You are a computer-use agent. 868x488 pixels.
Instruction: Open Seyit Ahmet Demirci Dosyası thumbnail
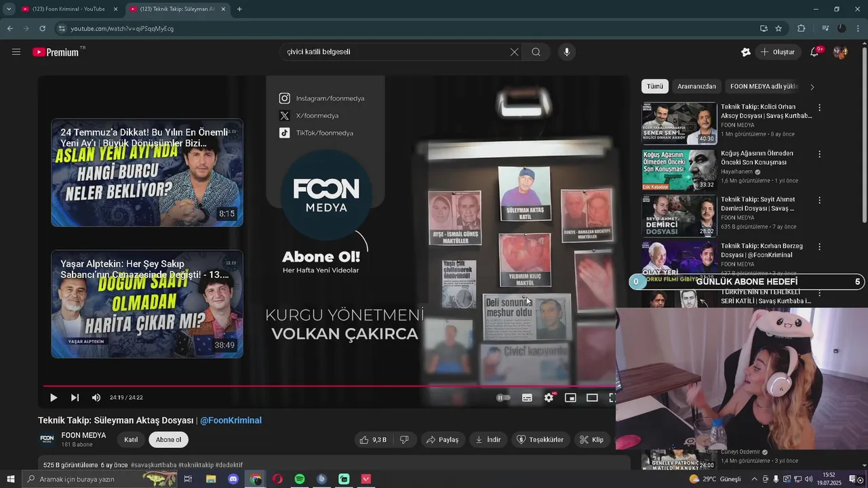click(679, 216)
